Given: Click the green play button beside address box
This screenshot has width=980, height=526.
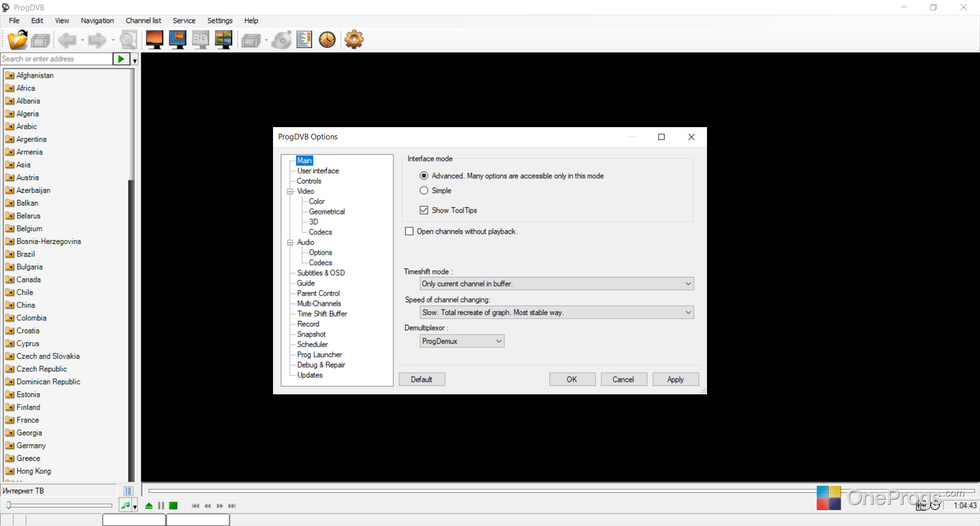Looking at the screenshot, I should (121, 59).
